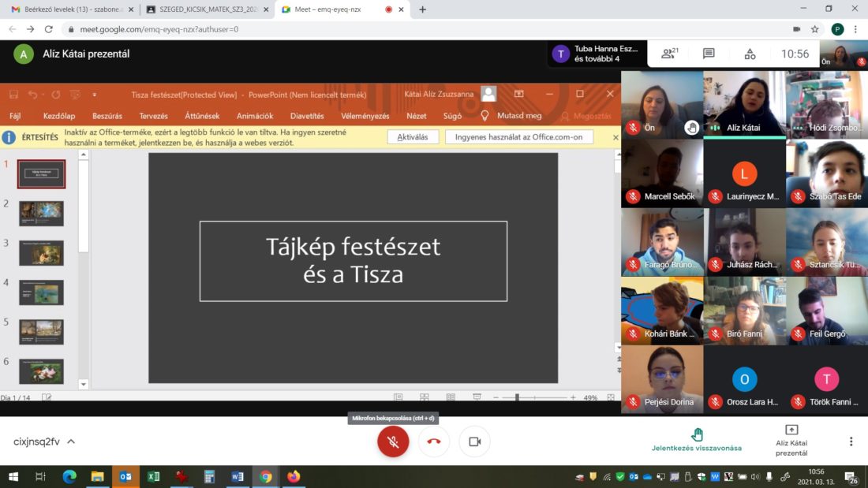The height and width of the screenshot is (488, 868).
Task: Bookmark this page with the star icon
Action: (815, 29)
